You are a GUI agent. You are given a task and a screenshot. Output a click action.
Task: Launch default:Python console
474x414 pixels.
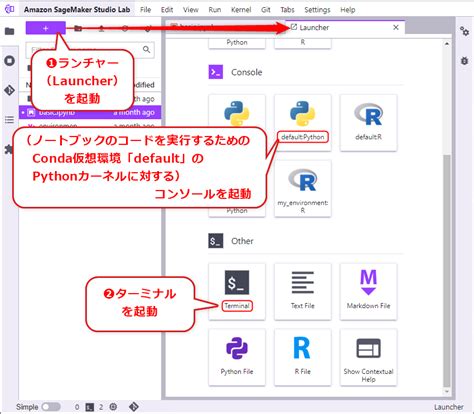click(x=302, y=123)
